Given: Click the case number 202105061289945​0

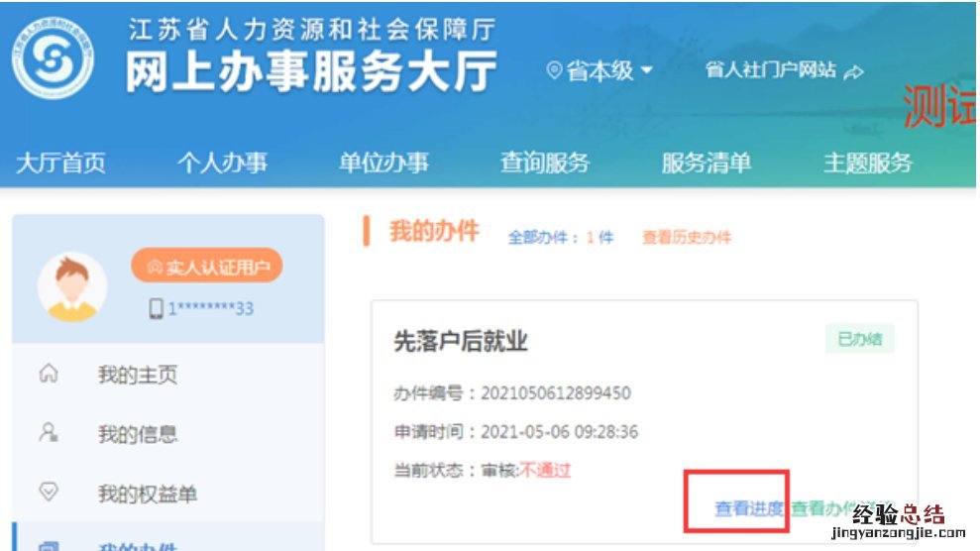Looking at the screenshot, I should tap(556, 393).
